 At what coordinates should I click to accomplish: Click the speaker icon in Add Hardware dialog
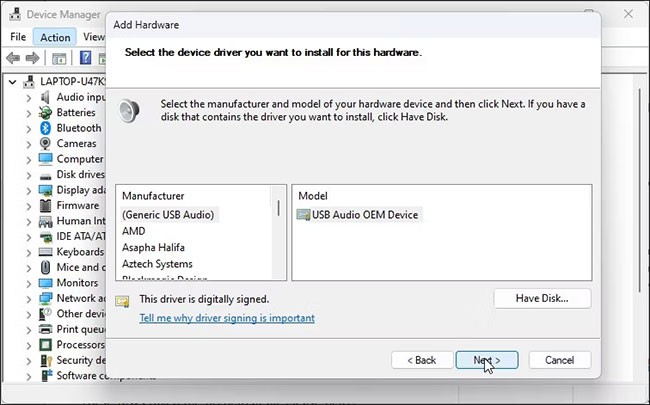(129, 110)
